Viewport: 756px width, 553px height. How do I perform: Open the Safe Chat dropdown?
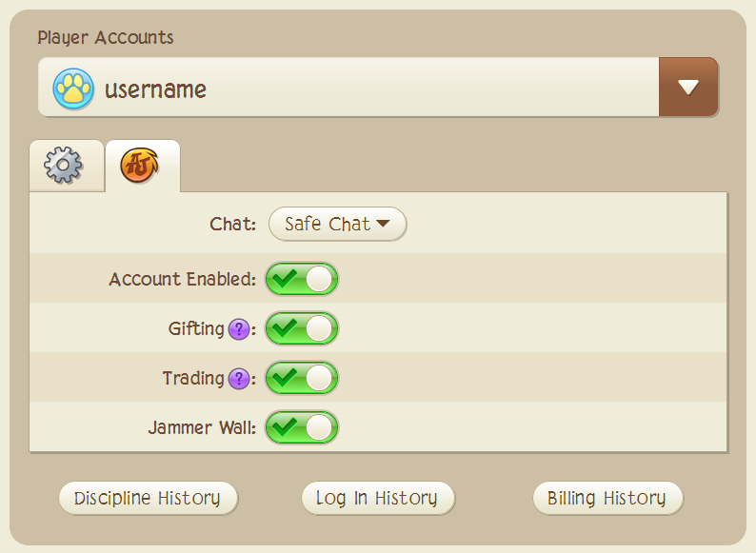pyautogui.click(x=337, y=225)
